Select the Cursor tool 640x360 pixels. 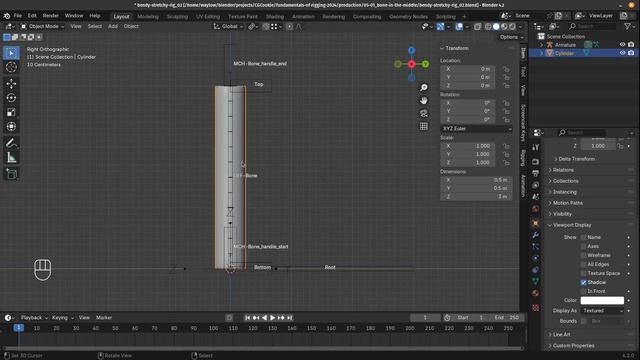coord(11,67)
